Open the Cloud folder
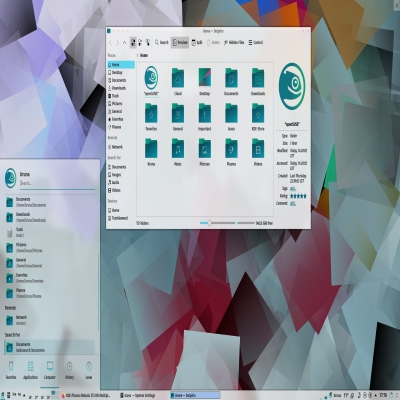400x400 pixels. point(178,82)
